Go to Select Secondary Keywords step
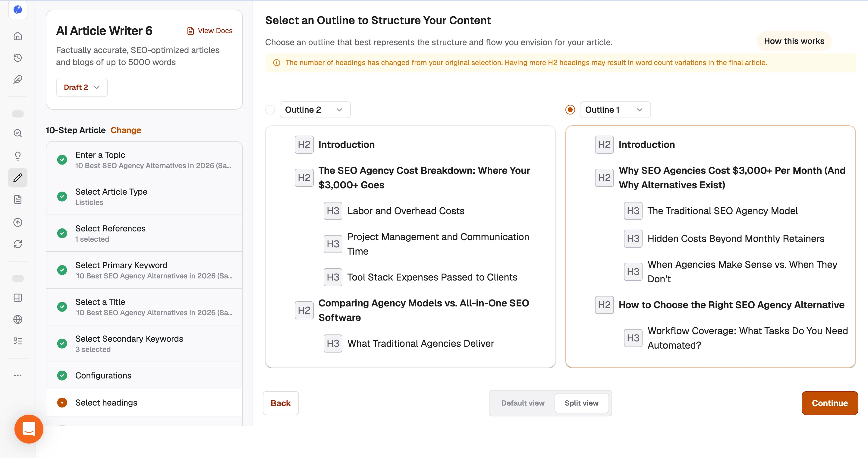This screenshot has width=868, height=458. click(x=144, y=343)
